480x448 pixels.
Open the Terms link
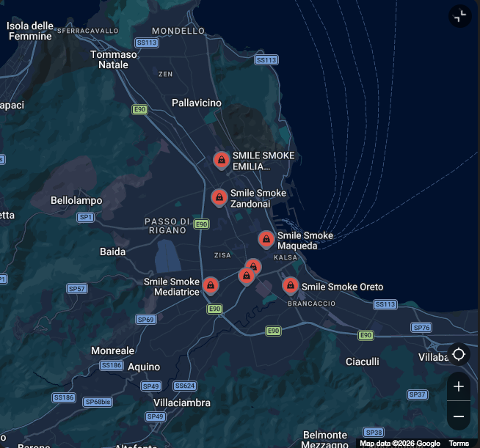tap(459, 443)
